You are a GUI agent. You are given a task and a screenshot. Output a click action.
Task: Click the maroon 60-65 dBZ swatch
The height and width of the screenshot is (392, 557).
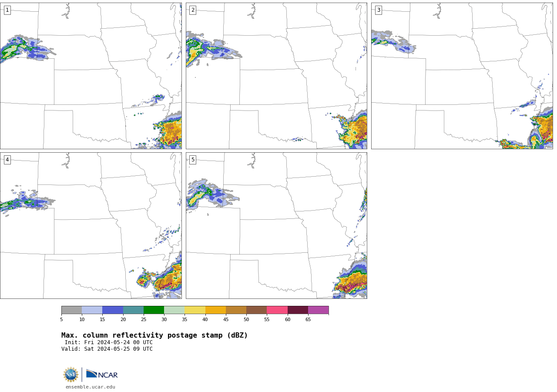298,310
